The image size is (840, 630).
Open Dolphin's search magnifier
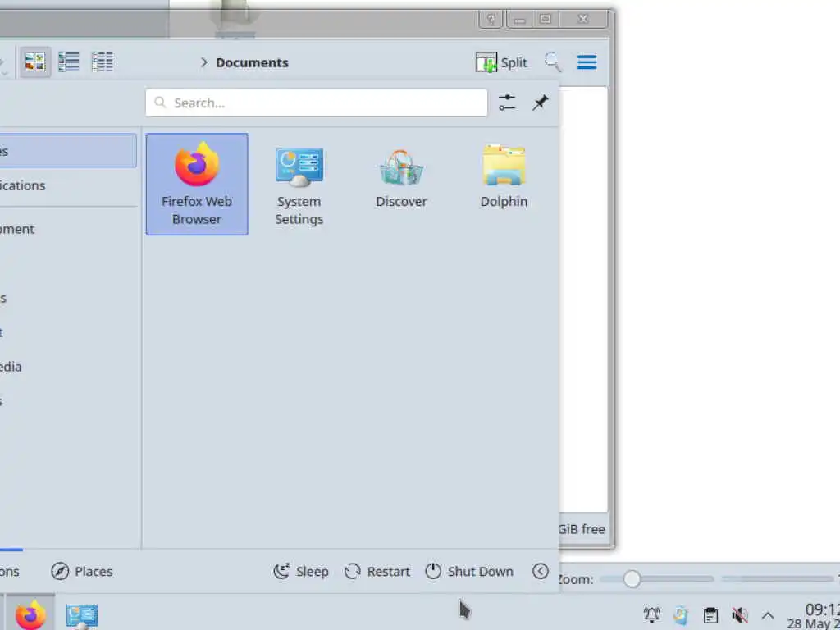[x=553, y=62]
